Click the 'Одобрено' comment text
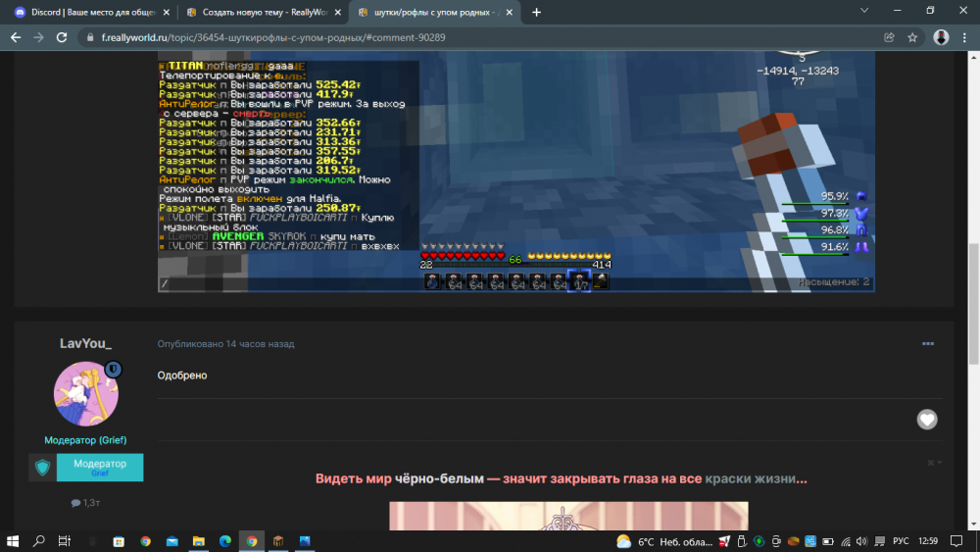The width and height of the screenshot is (980, 552). click(x=182, y=376)
